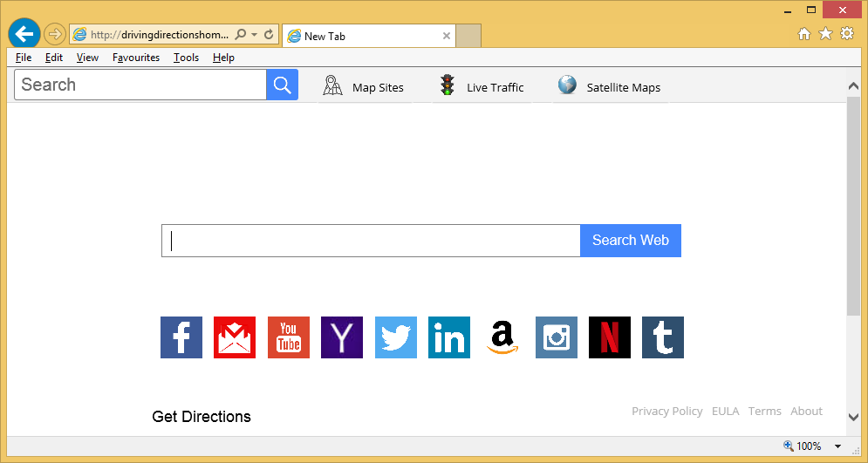Open the Tools gear icon

(847, 34)
